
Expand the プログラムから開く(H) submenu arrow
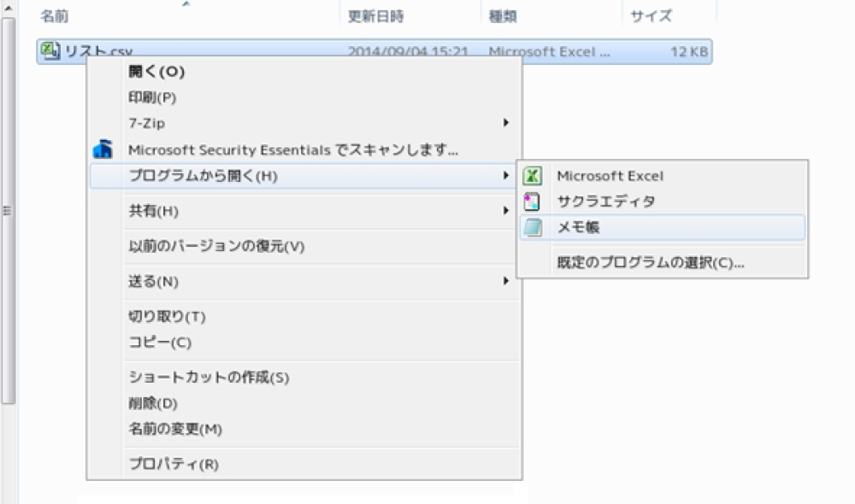pos(506,175)
